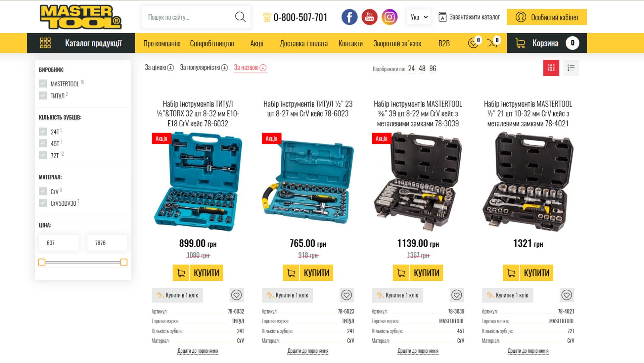
Task: Select the red grid view icon
Action: click(551, 68)
